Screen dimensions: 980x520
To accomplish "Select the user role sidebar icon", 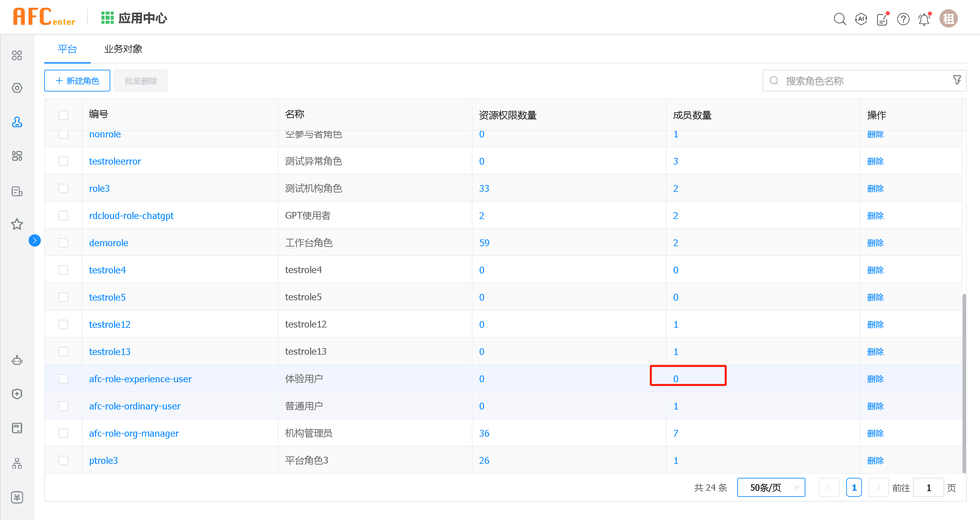I will click(17, 122).
